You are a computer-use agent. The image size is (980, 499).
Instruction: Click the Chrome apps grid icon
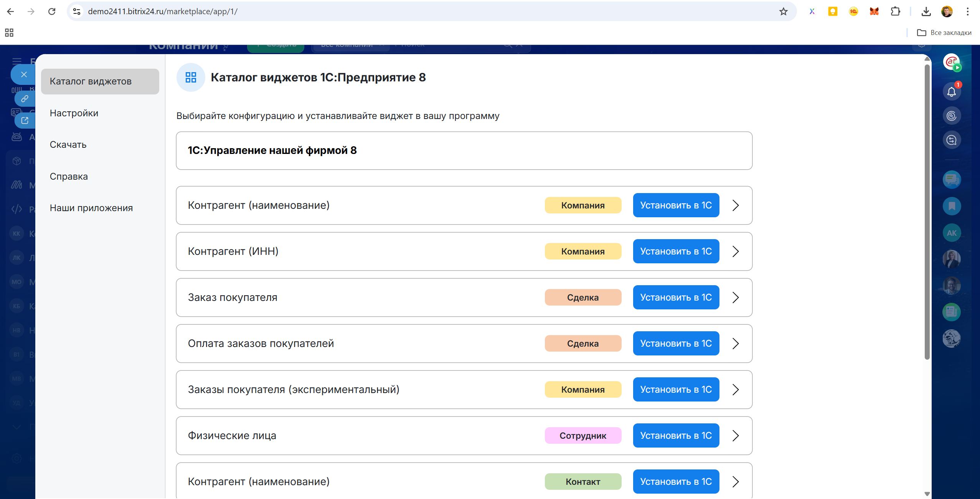click(x=9, y=33)
